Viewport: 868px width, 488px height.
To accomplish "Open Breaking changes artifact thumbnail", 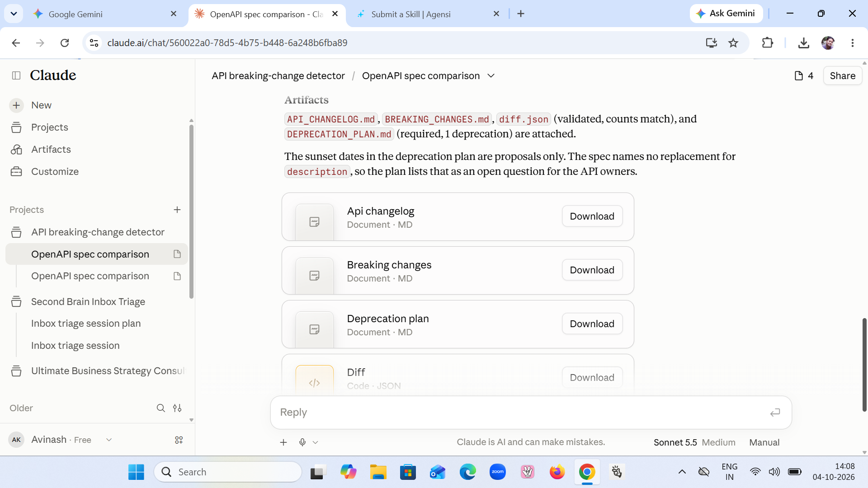I will tap(315, 276).
